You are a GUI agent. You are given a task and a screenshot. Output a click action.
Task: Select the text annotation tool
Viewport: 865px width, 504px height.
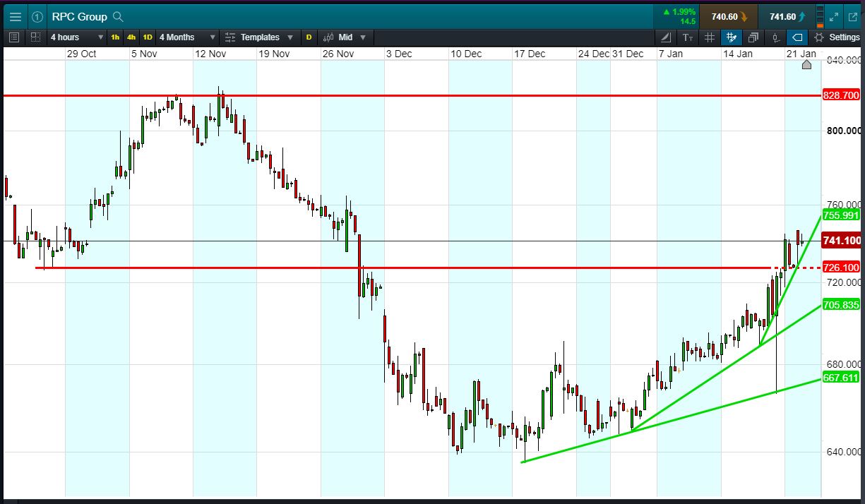point(688,37)
